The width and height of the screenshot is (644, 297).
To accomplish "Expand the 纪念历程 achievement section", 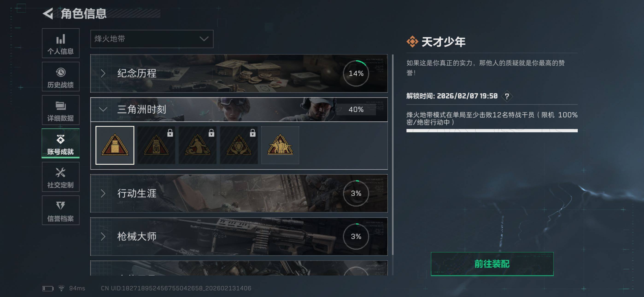I will (239, 73).
